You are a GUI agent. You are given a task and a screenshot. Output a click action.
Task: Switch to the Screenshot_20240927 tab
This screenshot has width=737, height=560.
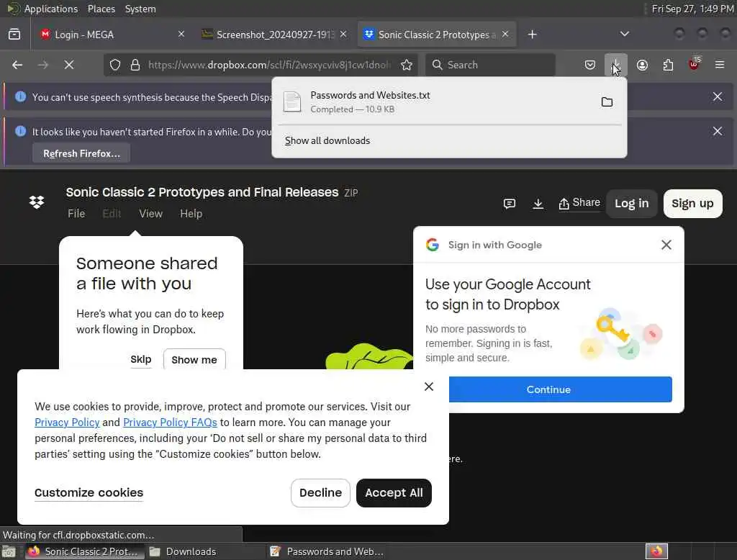[x=275, y=35]
